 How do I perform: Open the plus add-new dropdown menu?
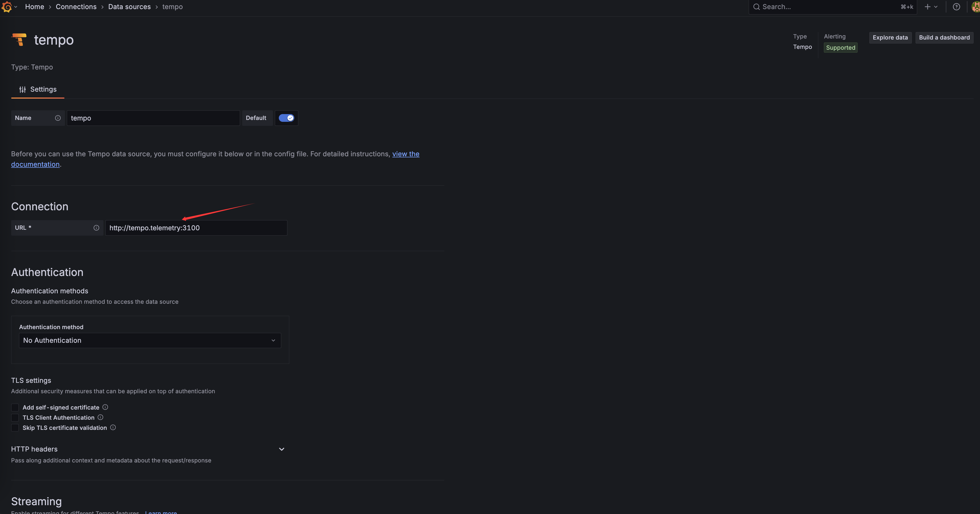point(931,7)
